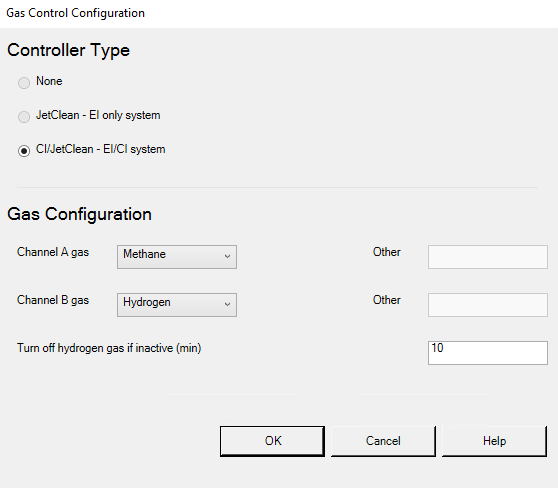This screenshot has width=558, height=488.
Task: Click the Turn off hydrogen gas if inactive label
Action: (x=109, y=348)
